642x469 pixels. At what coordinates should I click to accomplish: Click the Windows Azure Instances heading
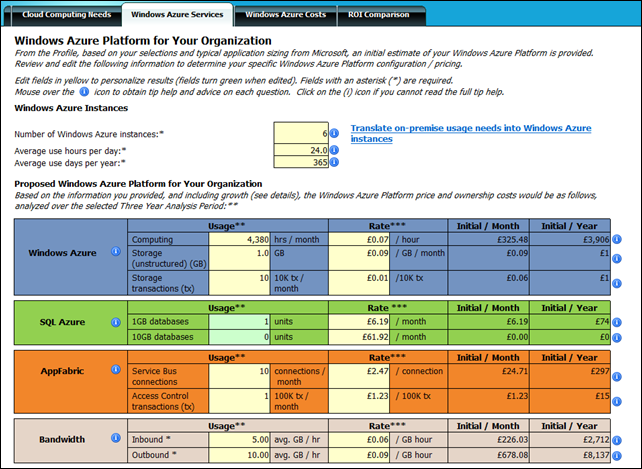71,108
